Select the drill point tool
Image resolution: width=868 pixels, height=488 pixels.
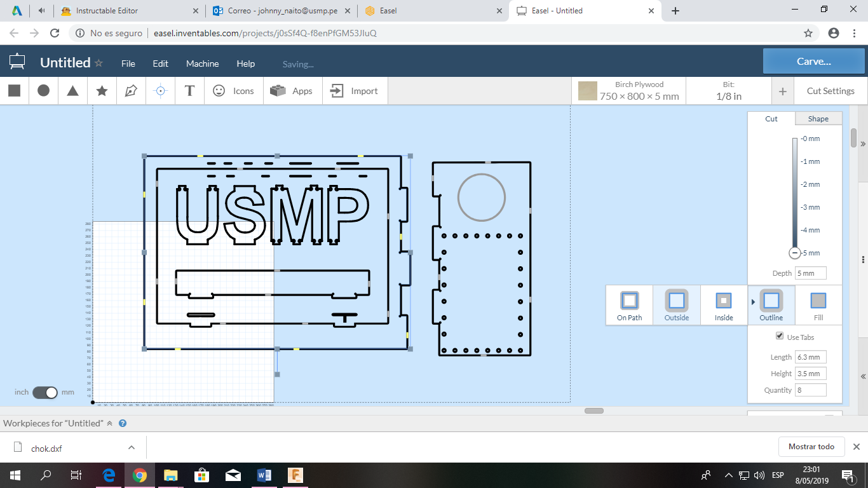160,91
